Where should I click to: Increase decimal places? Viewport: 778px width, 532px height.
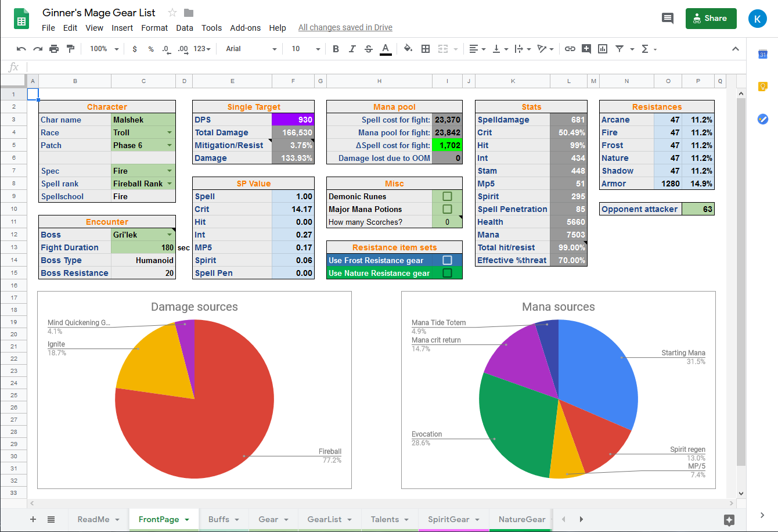click(x=183, y=49)
